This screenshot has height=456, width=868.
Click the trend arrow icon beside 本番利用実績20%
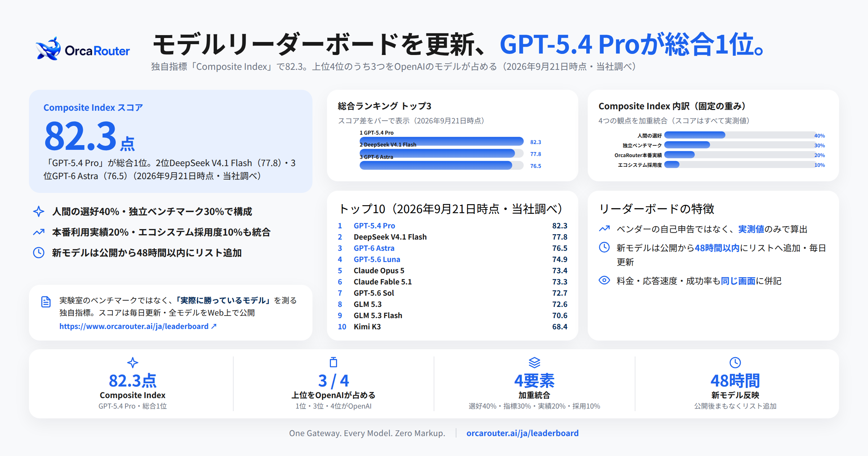[x=39, y=232]
